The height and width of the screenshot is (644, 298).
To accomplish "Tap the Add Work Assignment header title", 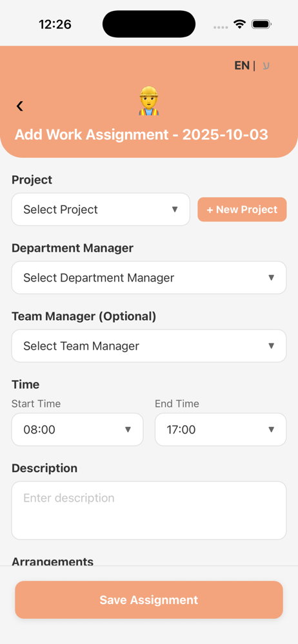I will [142, 135].
